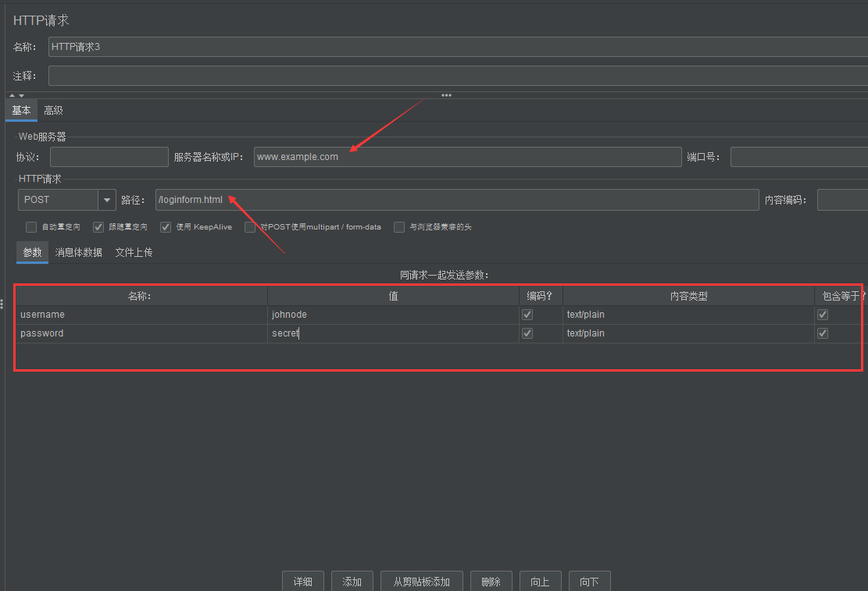The width and height of the screenshot is (868, 591).
Task: Click the 内容类型 column header
Action: (x=688, y=296)
